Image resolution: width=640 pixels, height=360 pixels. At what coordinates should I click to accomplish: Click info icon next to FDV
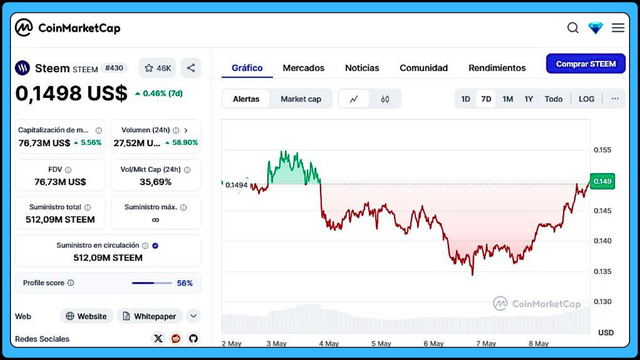(x=68, y=170)
